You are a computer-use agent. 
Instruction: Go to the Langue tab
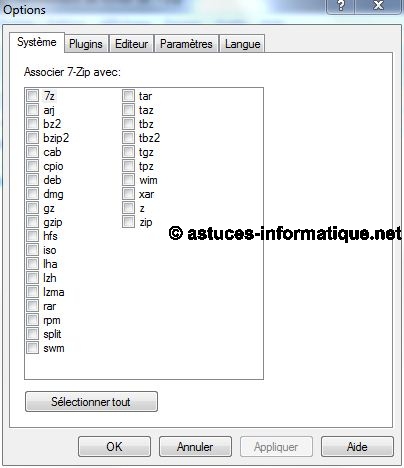coord(242,44)
